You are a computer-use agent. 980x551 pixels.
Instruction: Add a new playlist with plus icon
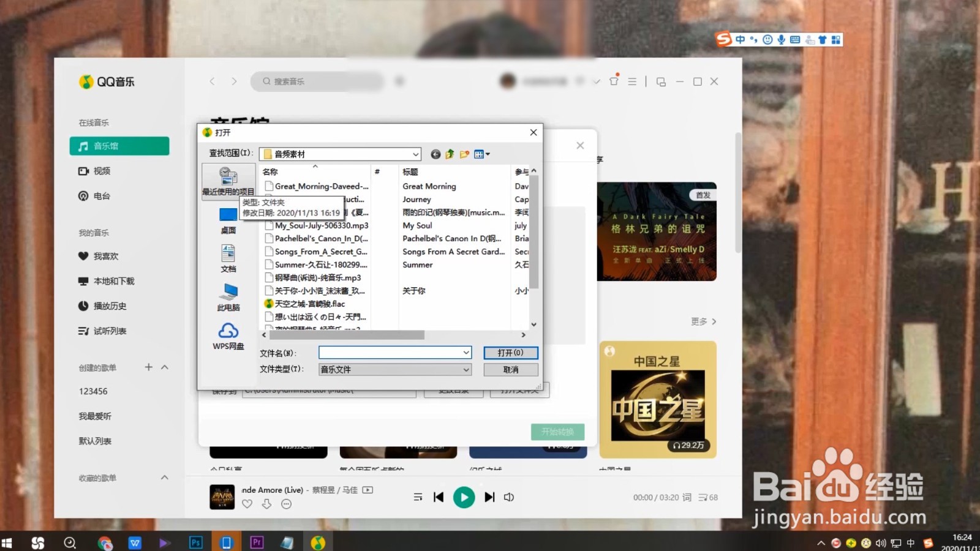coord(148,367)
